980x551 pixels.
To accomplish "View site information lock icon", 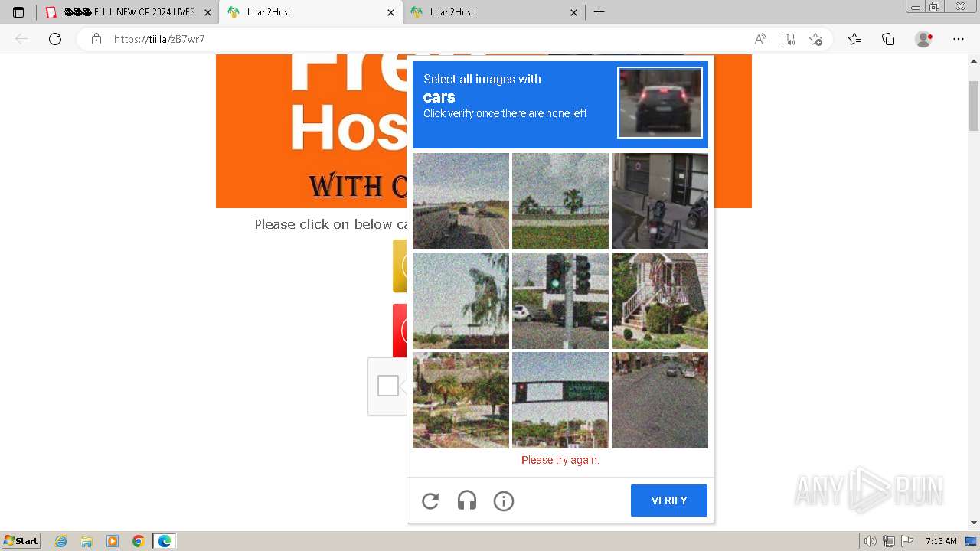I will pos(96,39).
